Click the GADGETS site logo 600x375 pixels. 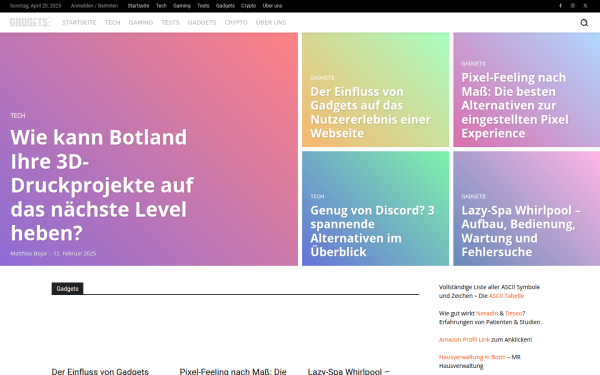click(x=31, y=22)
